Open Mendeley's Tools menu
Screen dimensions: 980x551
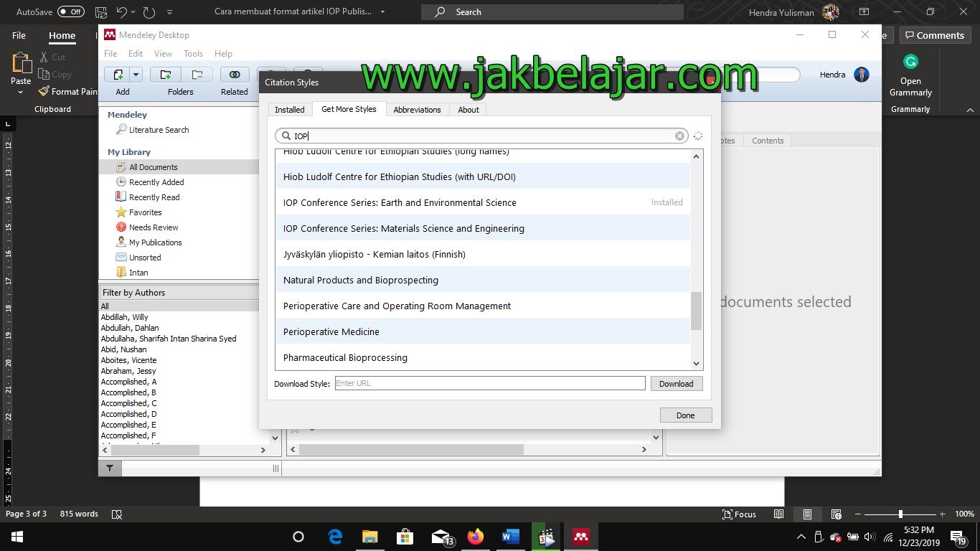pyautogui.click(x=193, y=54)
